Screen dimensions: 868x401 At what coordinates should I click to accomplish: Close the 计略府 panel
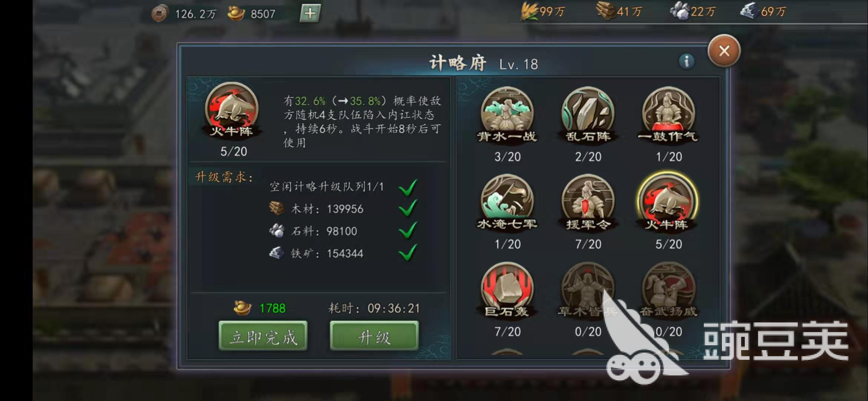coord(724,51)
